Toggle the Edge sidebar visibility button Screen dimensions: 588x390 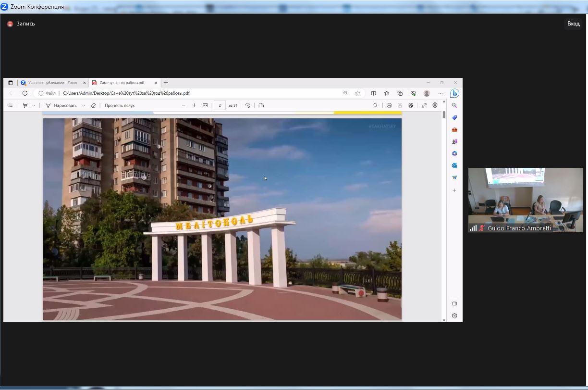tap(454, 303)
